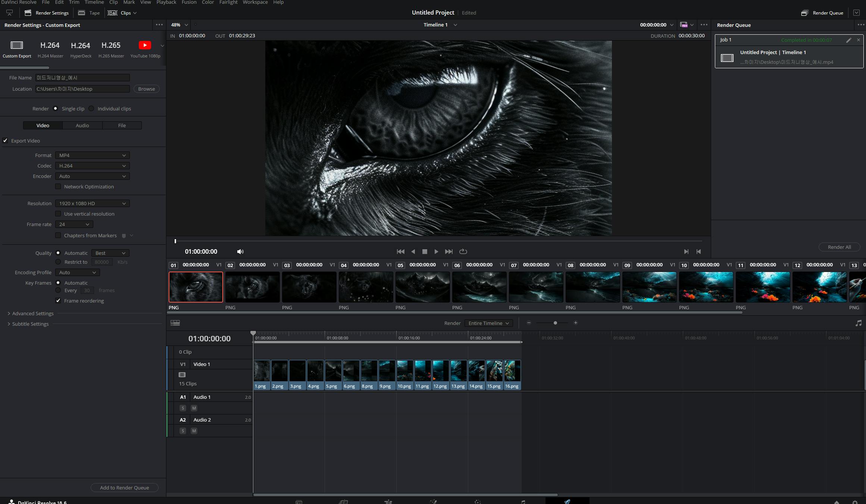Adjust the timeline zoom slider handle
Screen dimensions: 866x504
[555, 323]
